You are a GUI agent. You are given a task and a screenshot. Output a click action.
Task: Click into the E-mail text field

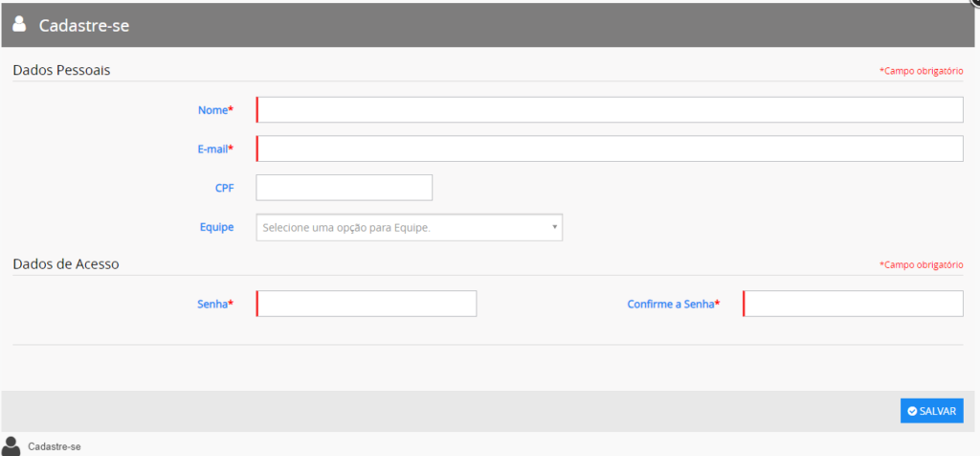(x=610, y=148)
